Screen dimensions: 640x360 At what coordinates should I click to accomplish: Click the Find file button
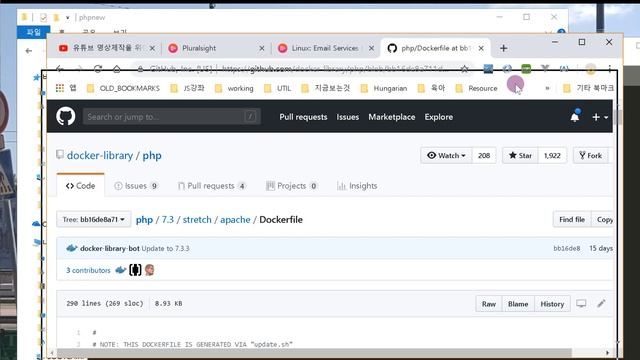(x=572, y=220)
